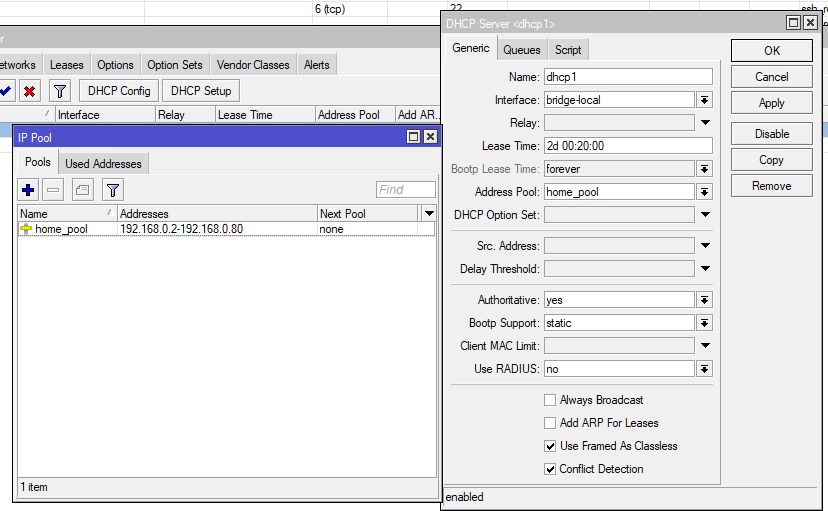Viewport: 828px width, 511px height.
Task: Click the Find search box in IP Pool
Action: pyautogui.click(x=405, y=189)
